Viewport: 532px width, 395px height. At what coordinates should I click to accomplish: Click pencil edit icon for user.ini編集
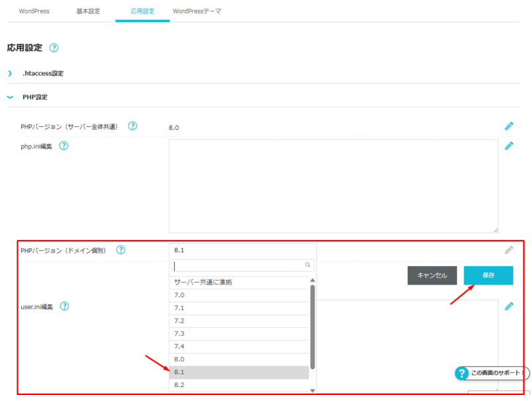[509, 306]
